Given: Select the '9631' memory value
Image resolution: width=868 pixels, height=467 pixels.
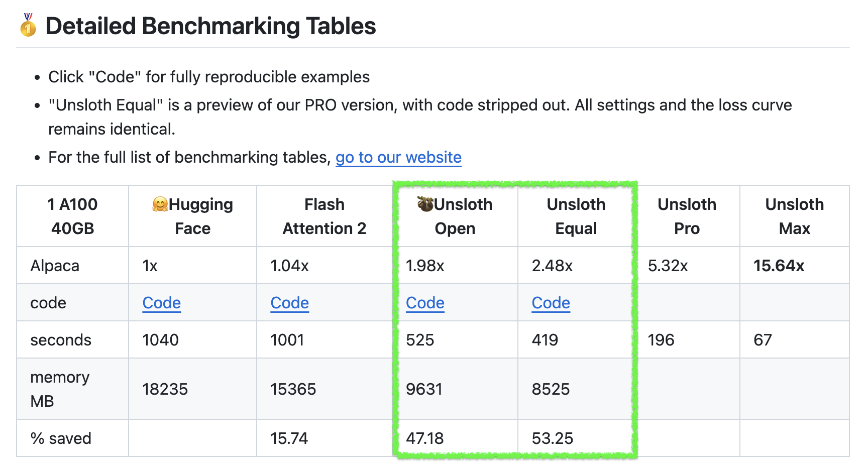Looking at the screenshot, I should [424, 389].
